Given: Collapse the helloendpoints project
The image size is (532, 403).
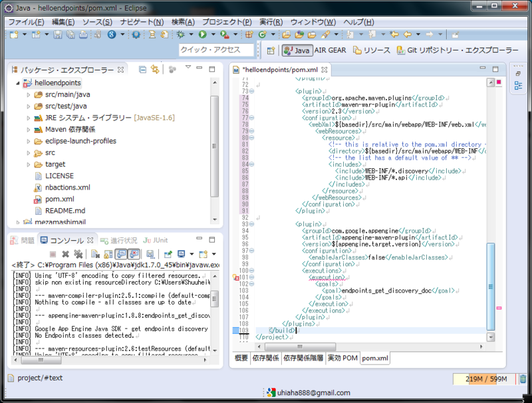Looking at the screenshot, I should coord(18,83).
